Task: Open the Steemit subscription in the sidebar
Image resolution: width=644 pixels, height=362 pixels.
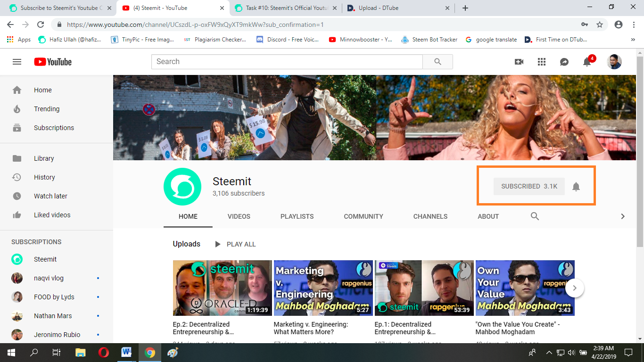Action: tap(57, 259)
